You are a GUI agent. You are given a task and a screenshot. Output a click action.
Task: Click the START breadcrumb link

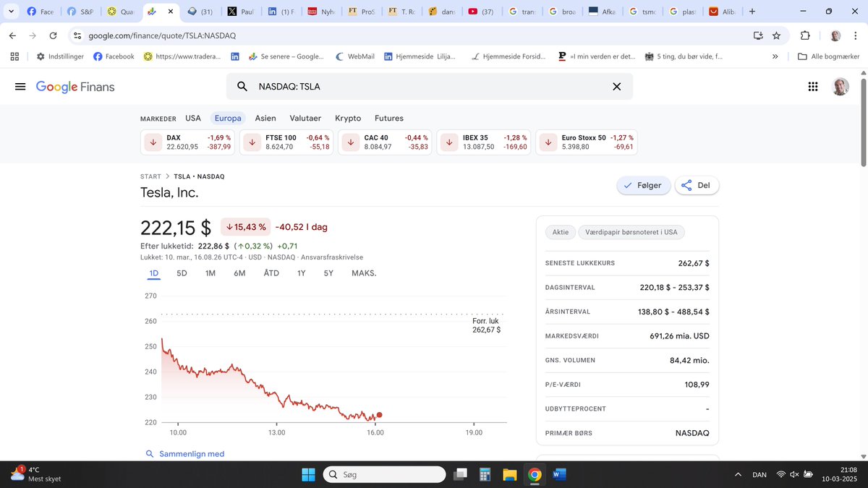click(150, 176)
